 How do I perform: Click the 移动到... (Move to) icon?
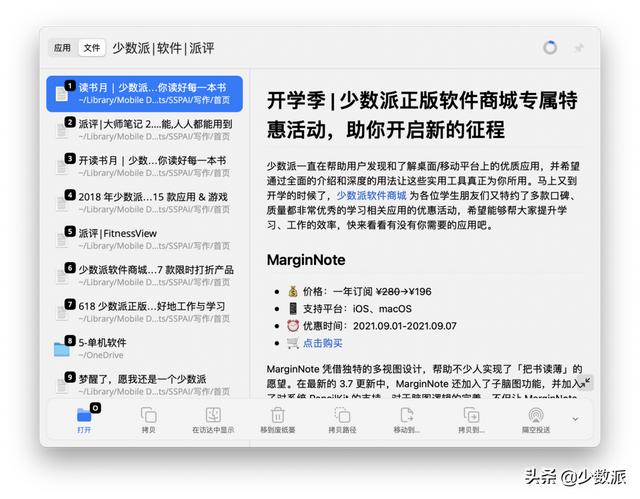coord(407,415)
